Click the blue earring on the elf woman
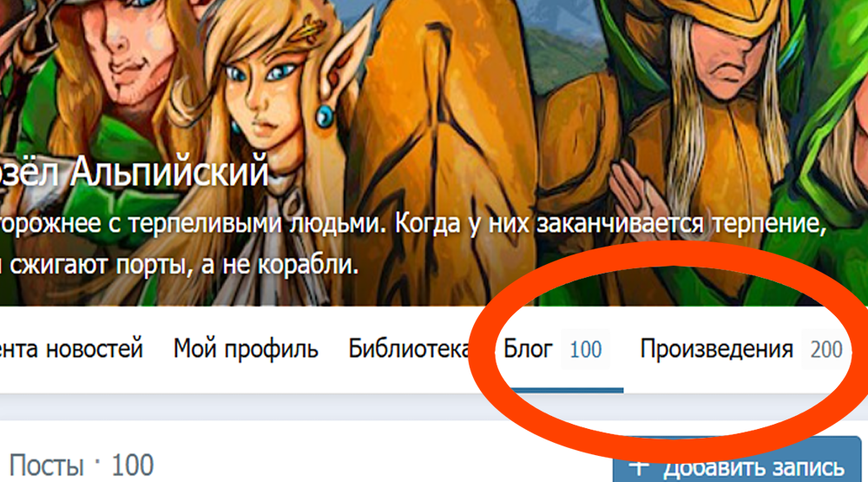The image size is (868, 482). click(x=325, y=116)
